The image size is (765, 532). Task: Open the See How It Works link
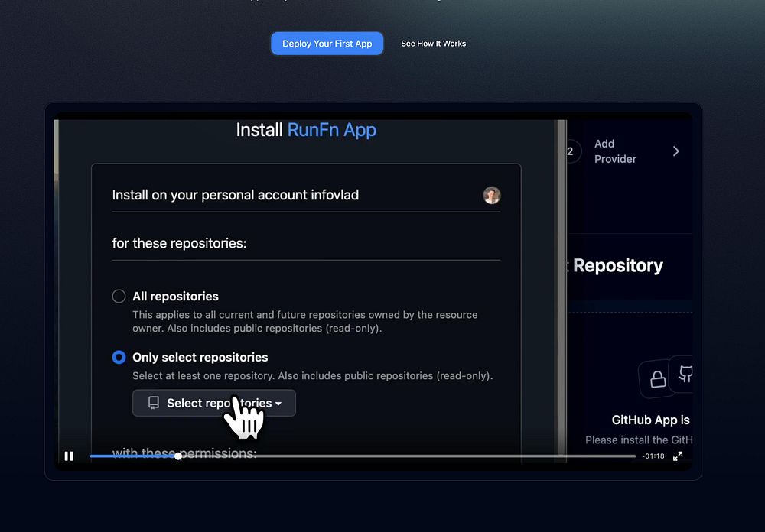[433, 44]
